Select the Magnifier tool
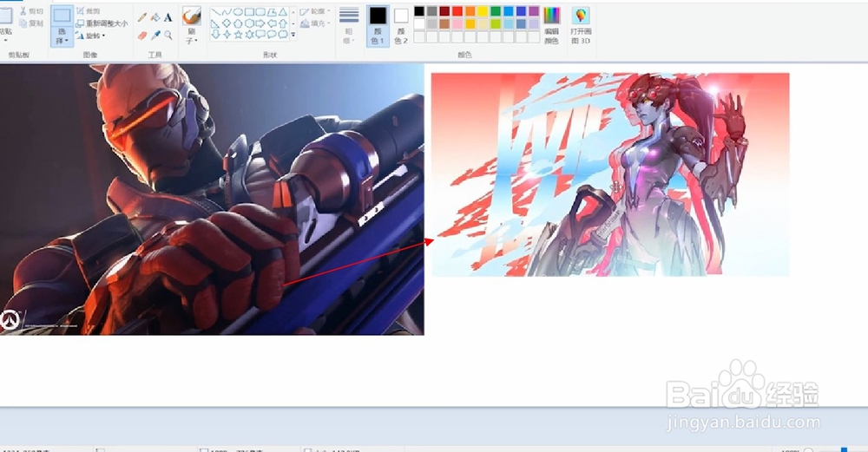Image resolution: width=868 pixels, height=452 pixels. click(x=168, y=36)
